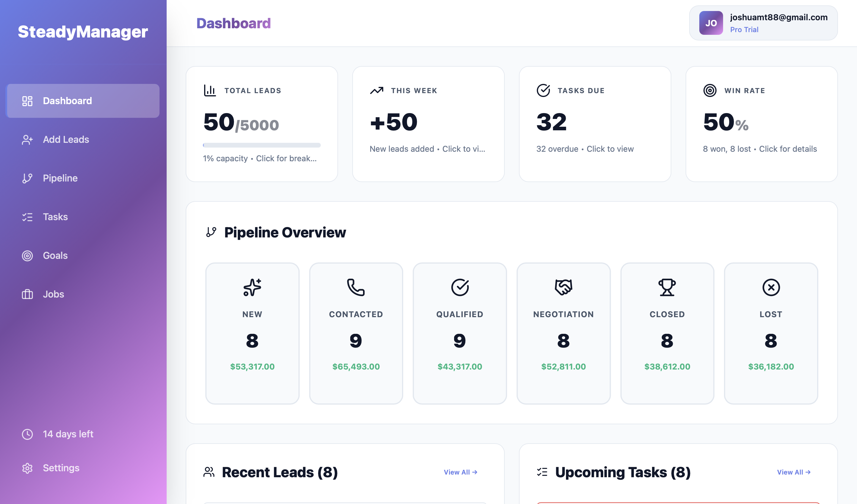Click the Settings gear icon
The width and height of the screenshot is (857, 504).
[x=27, y=468]
